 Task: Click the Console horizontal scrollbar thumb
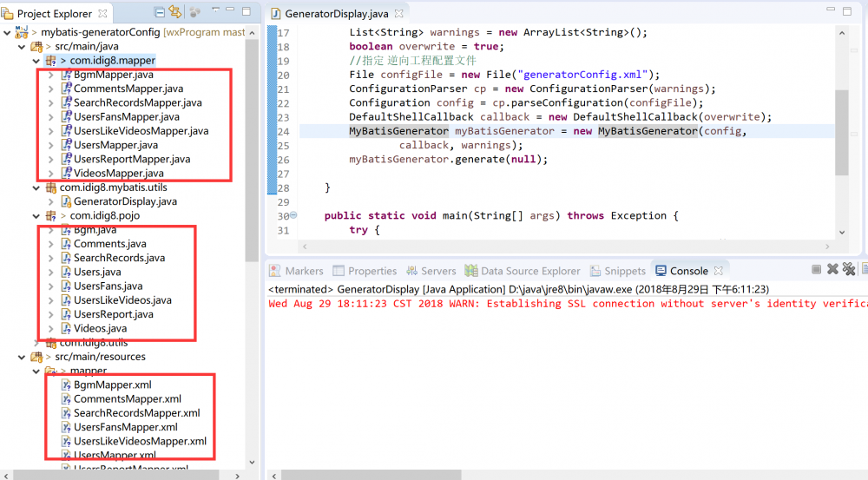coord(371,475)
